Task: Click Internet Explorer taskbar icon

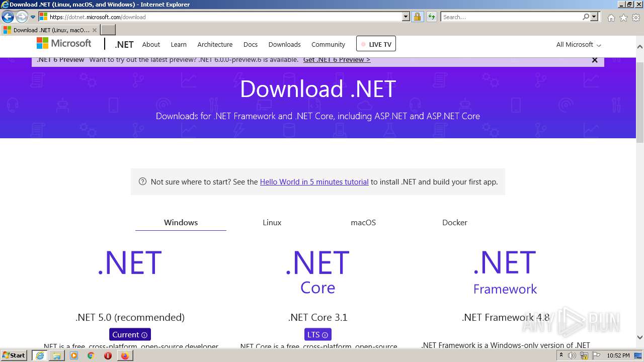Action: pos(40,355)
